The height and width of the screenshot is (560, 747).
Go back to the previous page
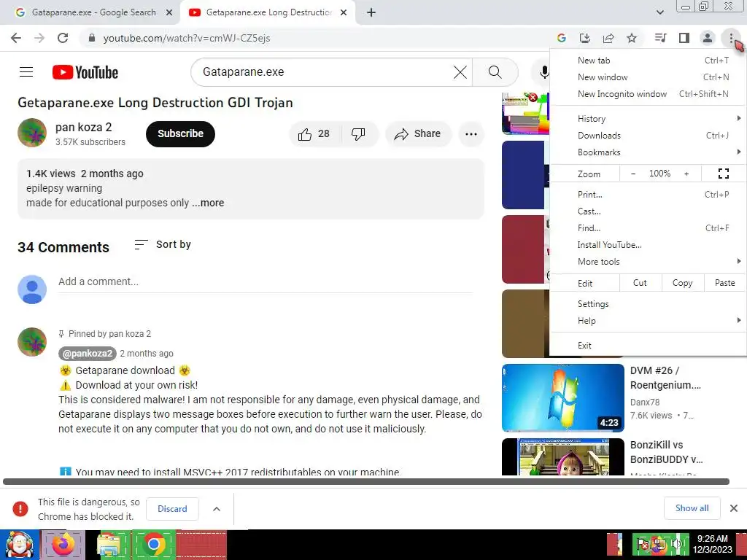(16, 38)
